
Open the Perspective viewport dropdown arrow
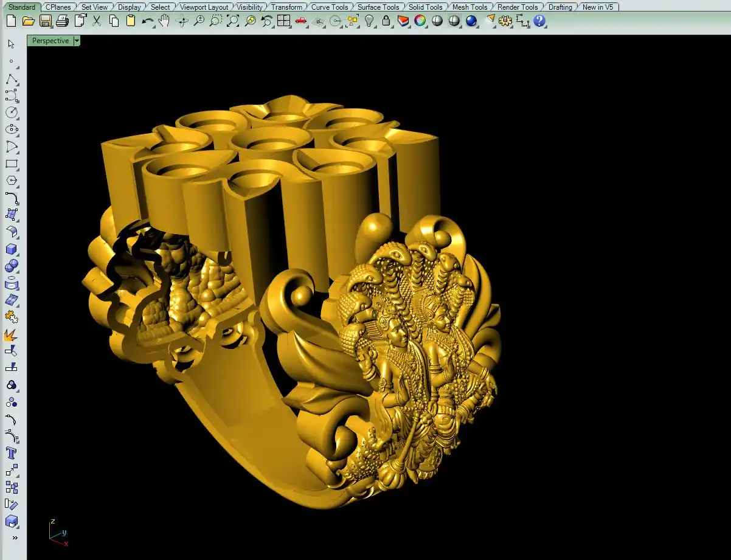click(77, 41)
